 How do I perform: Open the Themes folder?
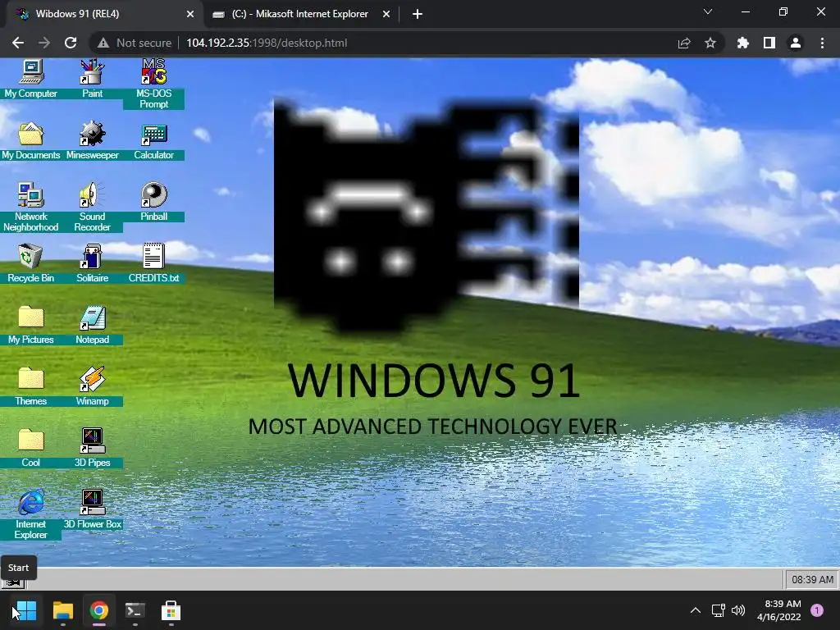click(x=31, y=386)
